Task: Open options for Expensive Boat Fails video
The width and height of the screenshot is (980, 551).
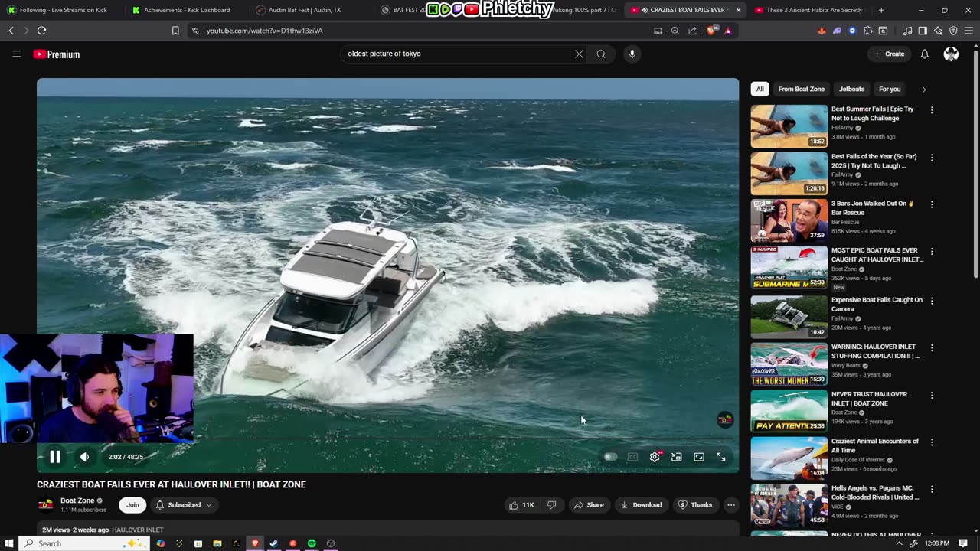Action: [932, 301]
